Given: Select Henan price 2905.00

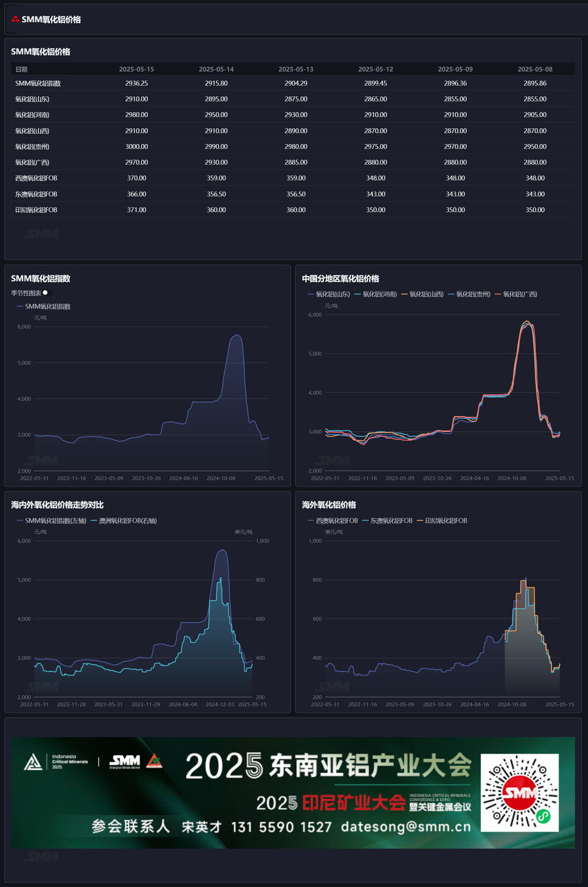Looking at the screenshot, I should tap(535, 115).
